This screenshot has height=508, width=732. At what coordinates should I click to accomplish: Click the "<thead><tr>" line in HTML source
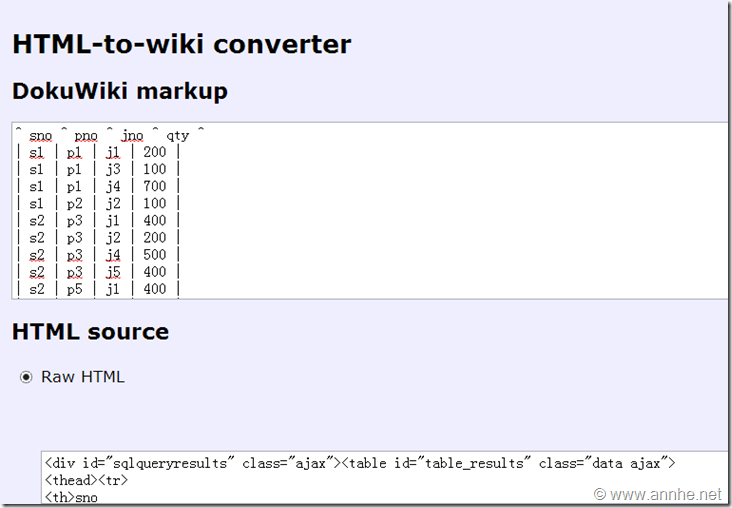click(x=86, y=480)
